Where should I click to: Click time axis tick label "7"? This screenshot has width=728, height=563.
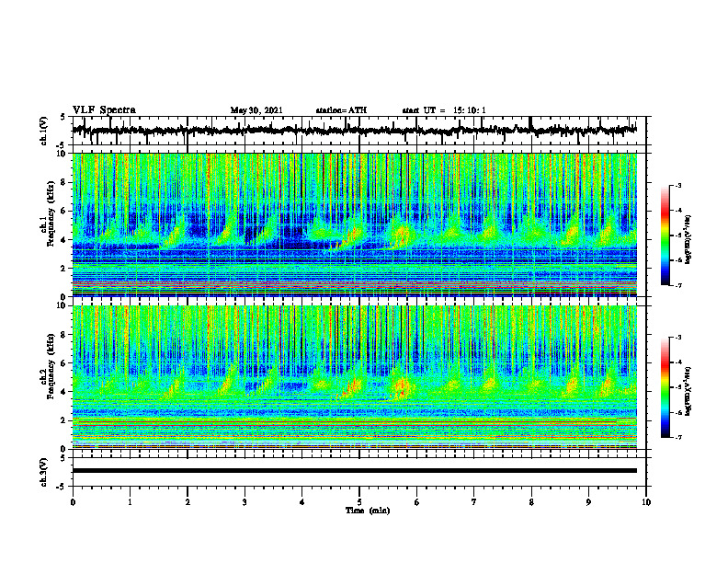click(x=474, y=502)
